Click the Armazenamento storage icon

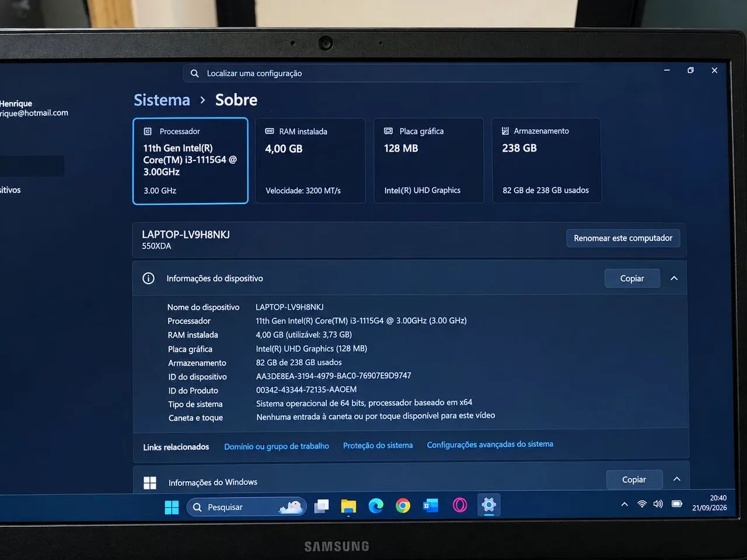[505, 131]
